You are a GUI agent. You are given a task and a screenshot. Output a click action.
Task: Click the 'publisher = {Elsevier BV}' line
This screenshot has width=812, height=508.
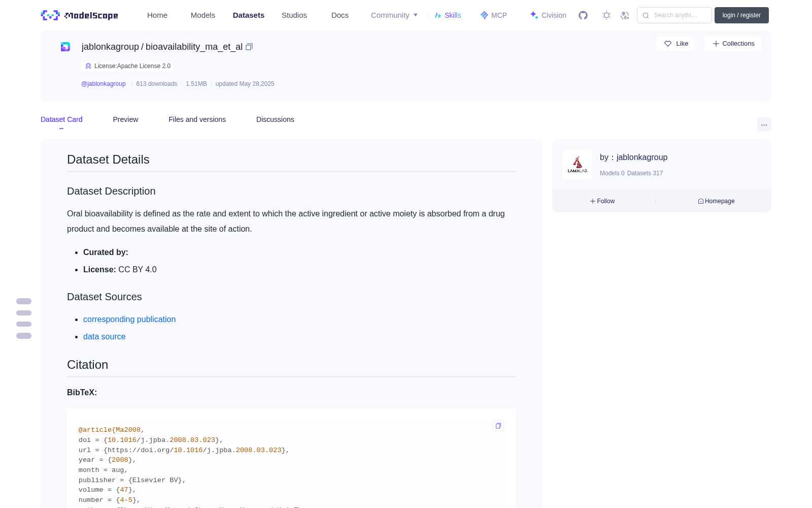point(132,480)
